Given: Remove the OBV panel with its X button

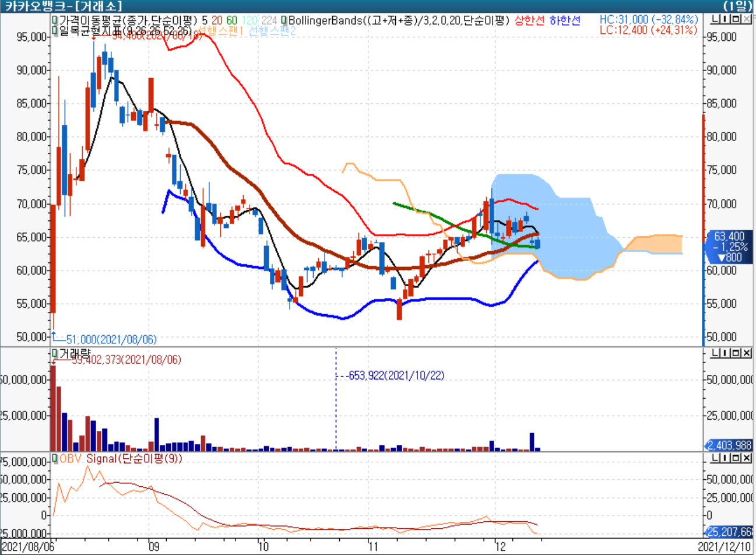Looking at the screenshot, I should [746, 459].
